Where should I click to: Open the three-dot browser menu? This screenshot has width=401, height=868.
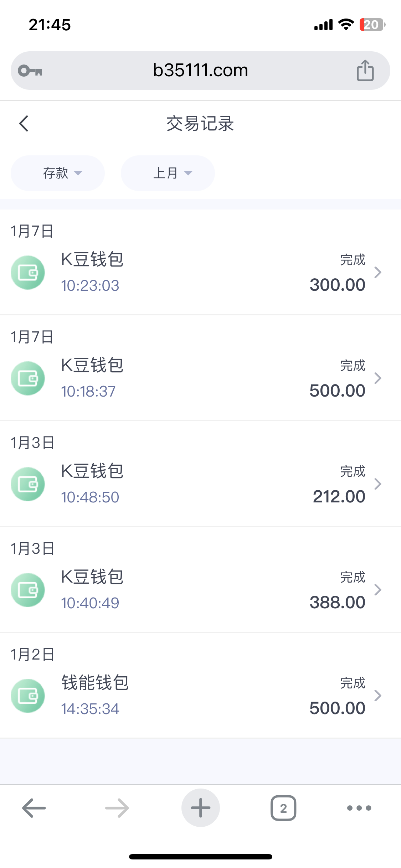tap(359, 808)
